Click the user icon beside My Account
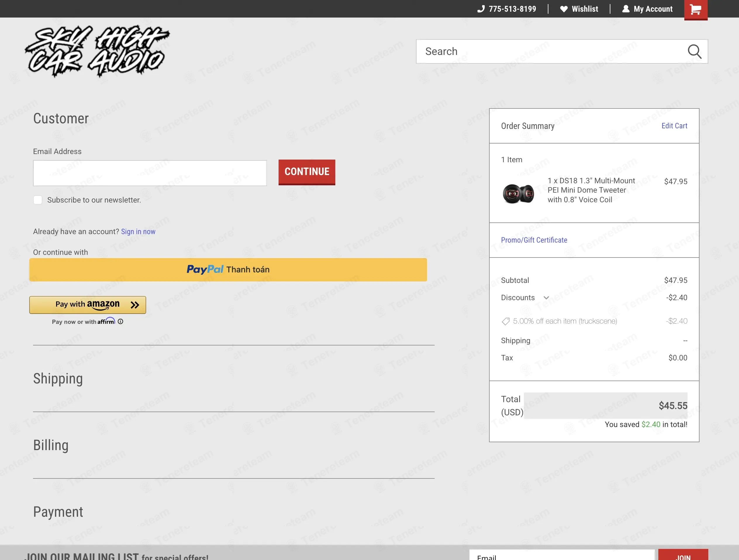 [x=626, y=9]
